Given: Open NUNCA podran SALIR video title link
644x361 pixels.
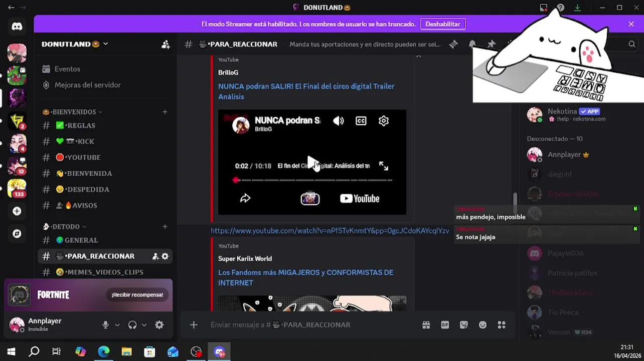Looking at the screenshot, I should tap(306, 91).
